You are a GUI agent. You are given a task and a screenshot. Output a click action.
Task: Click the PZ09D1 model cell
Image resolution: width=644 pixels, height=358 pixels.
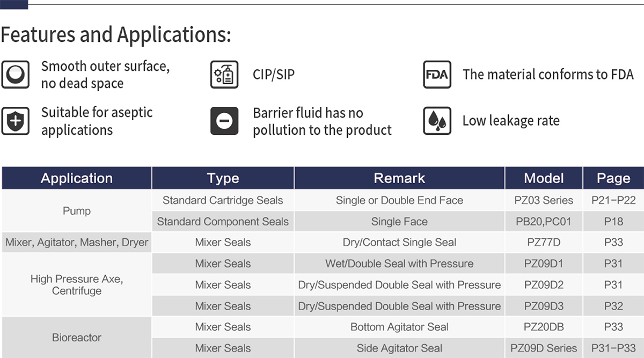tap(544, 264)
